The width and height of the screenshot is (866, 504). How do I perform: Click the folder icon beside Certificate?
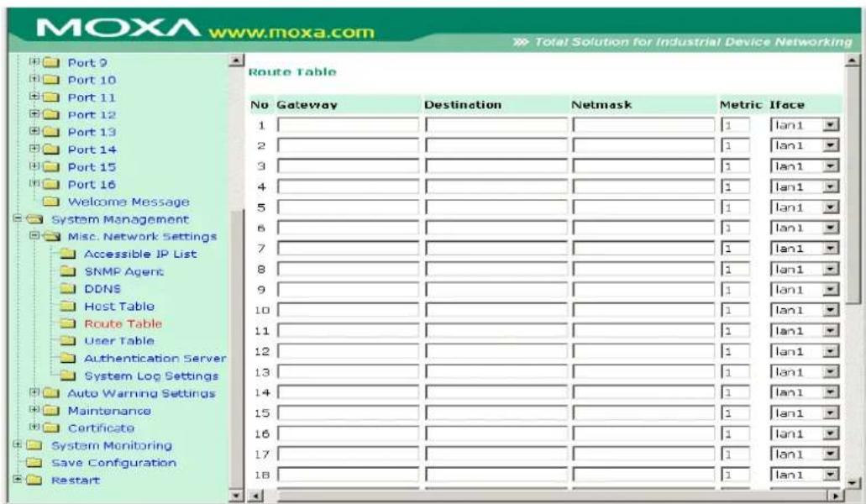(x=51, y=428)
